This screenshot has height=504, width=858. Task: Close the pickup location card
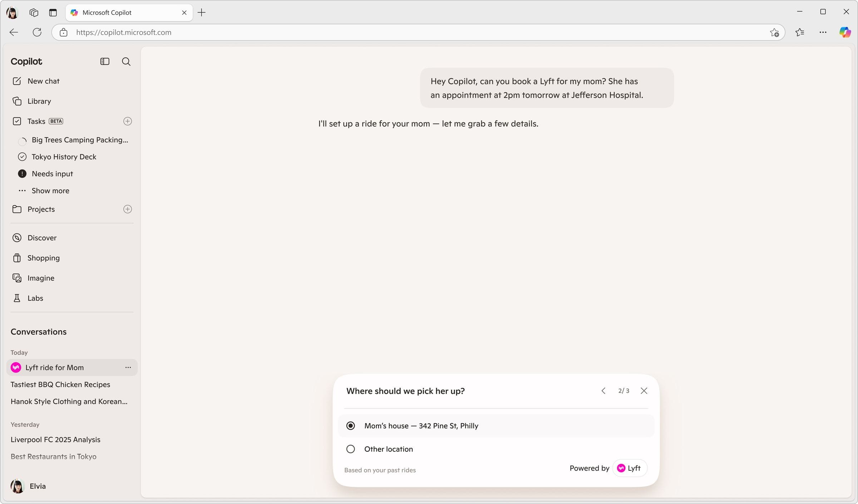point(644,391)
